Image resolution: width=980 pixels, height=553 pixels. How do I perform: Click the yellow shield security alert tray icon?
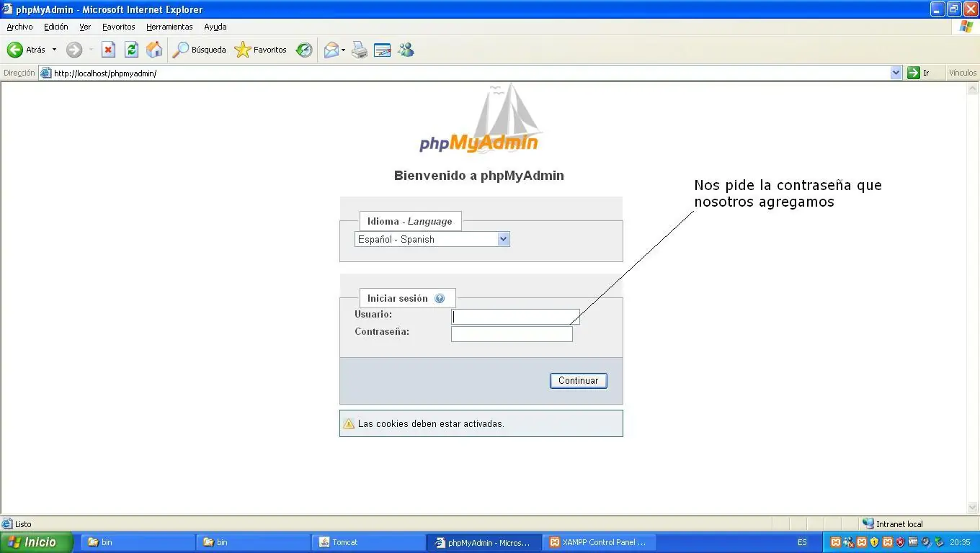point(875,542)
